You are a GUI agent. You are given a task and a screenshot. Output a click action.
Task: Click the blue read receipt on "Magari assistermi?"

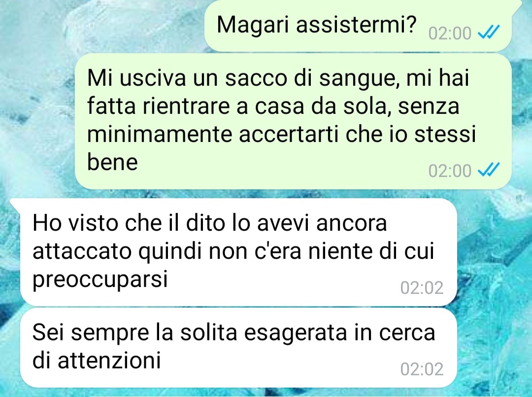click(489, 33)
